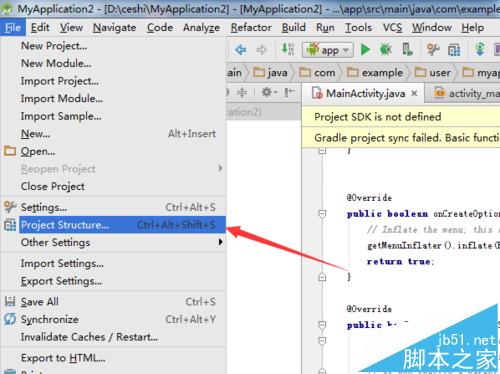This screenshot has height=374, width=500.
Task: Open the Refactor menu
Action: pos(251,28)
